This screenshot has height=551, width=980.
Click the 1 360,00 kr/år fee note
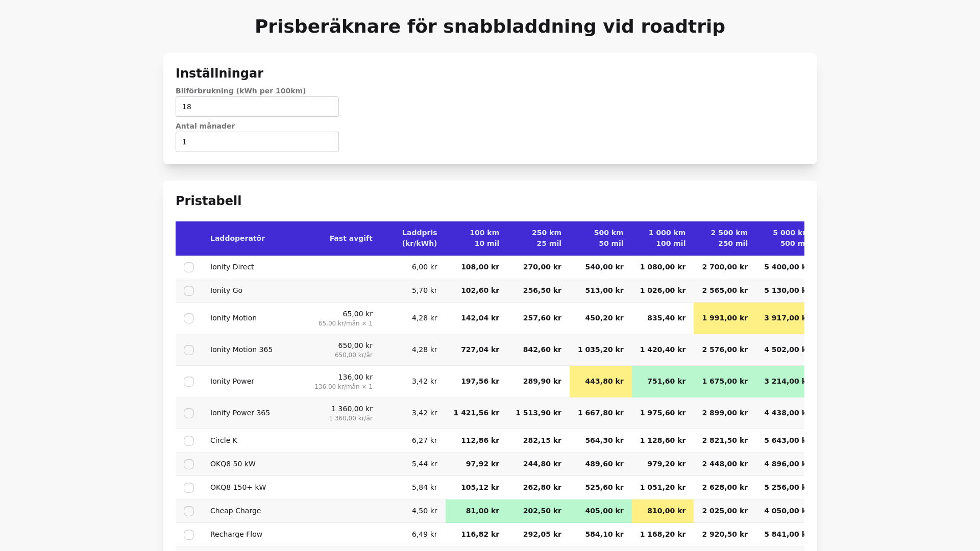351,418
